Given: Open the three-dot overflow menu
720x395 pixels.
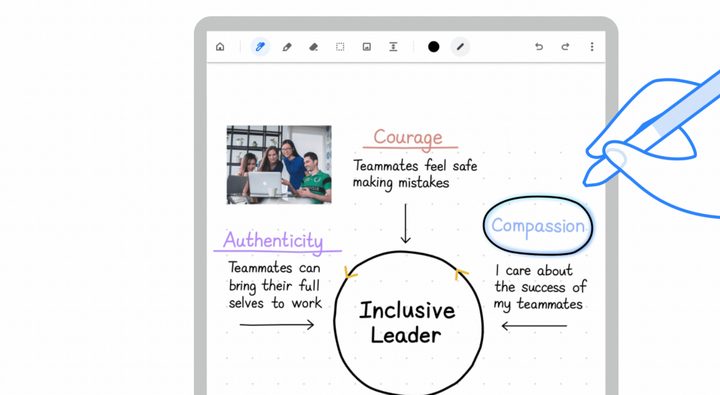Looking at the screenshot, I should pyautogui.click(x=592, y=46).
